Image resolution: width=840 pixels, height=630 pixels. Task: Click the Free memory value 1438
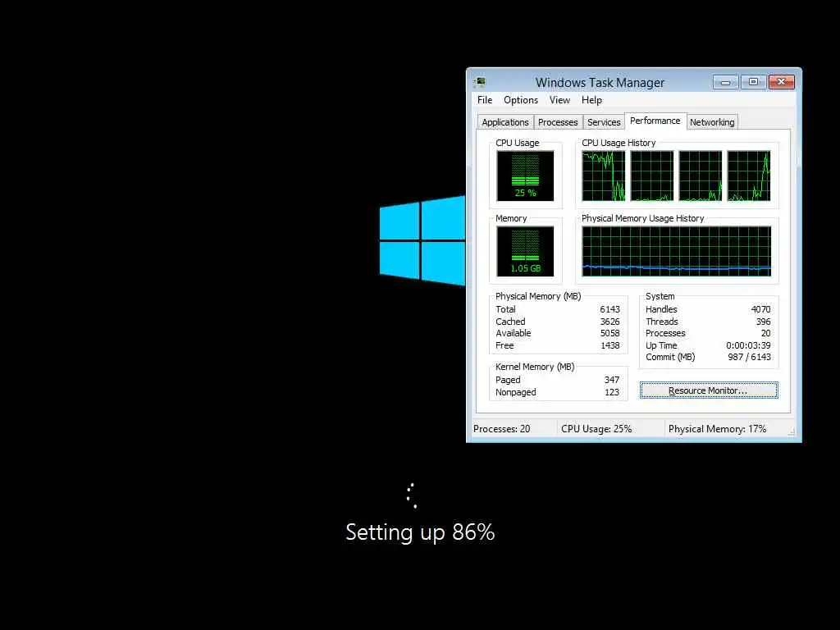click(x=609, y=345)
